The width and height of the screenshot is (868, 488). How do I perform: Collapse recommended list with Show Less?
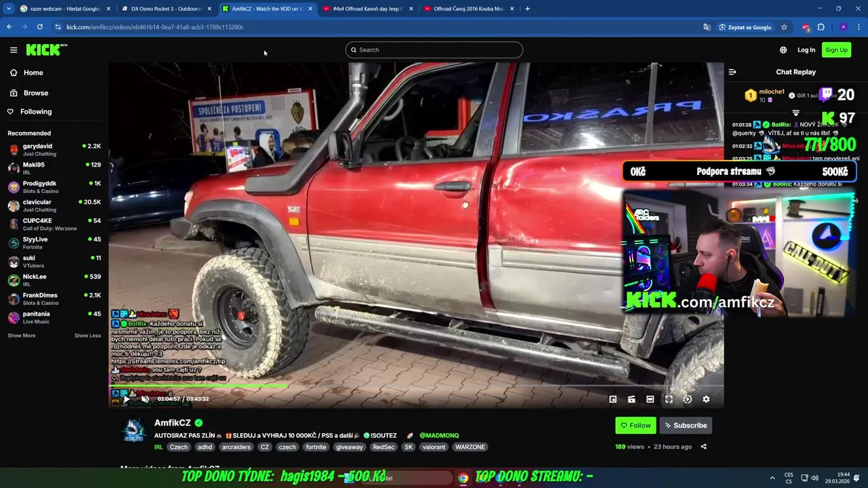[87, 335]
